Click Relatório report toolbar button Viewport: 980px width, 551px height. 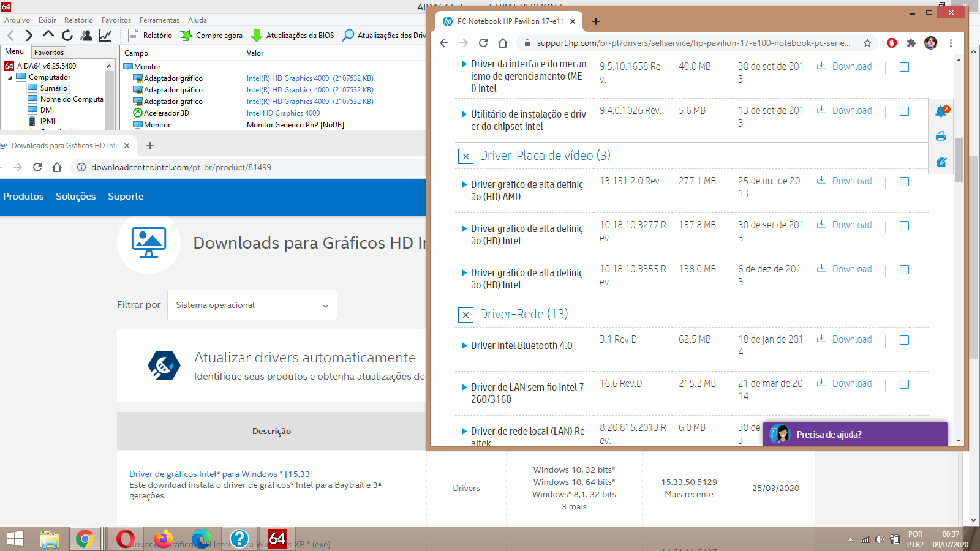click(151, 36)
